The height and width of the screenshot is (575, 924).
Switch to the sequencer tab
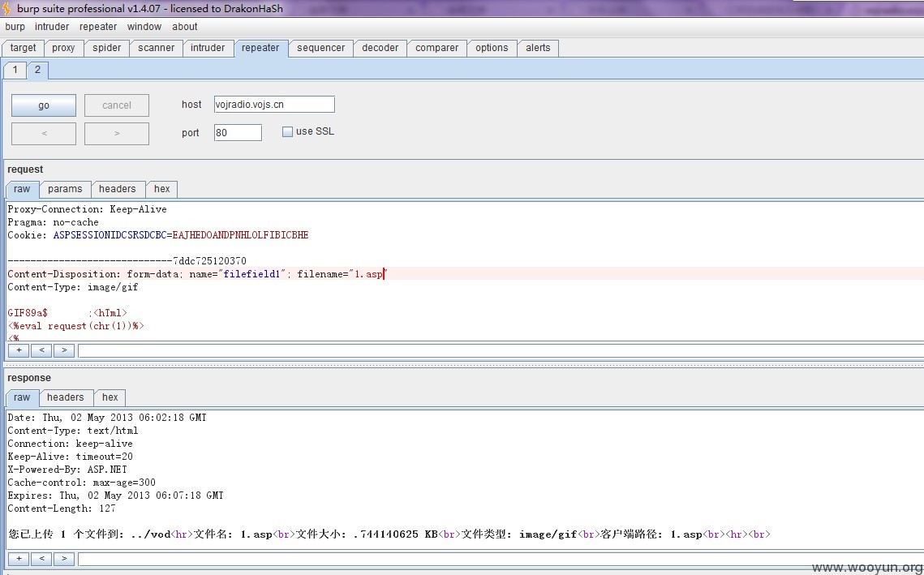tap(320, 49)
